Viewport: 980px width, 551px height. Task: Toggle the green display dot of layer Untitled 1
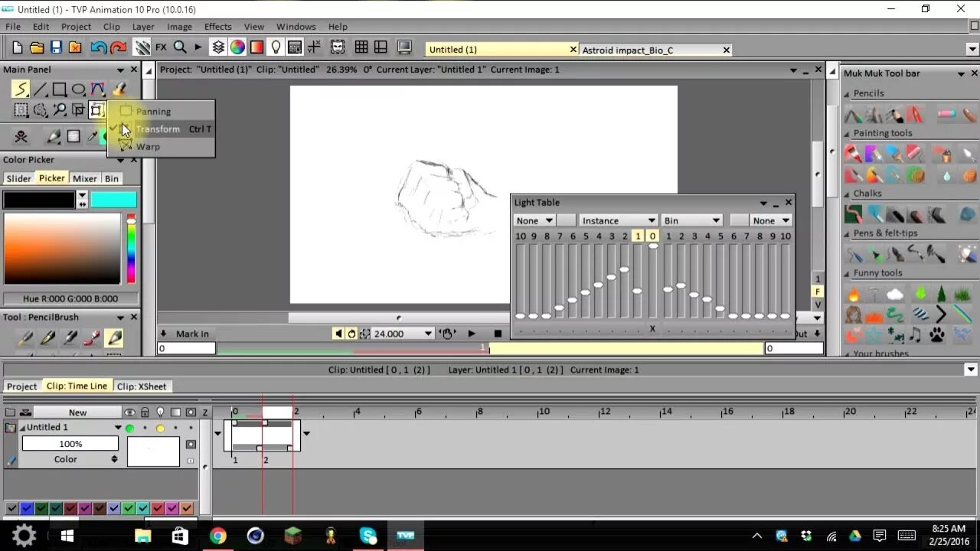pyautogui.click(x=129, y=428)
